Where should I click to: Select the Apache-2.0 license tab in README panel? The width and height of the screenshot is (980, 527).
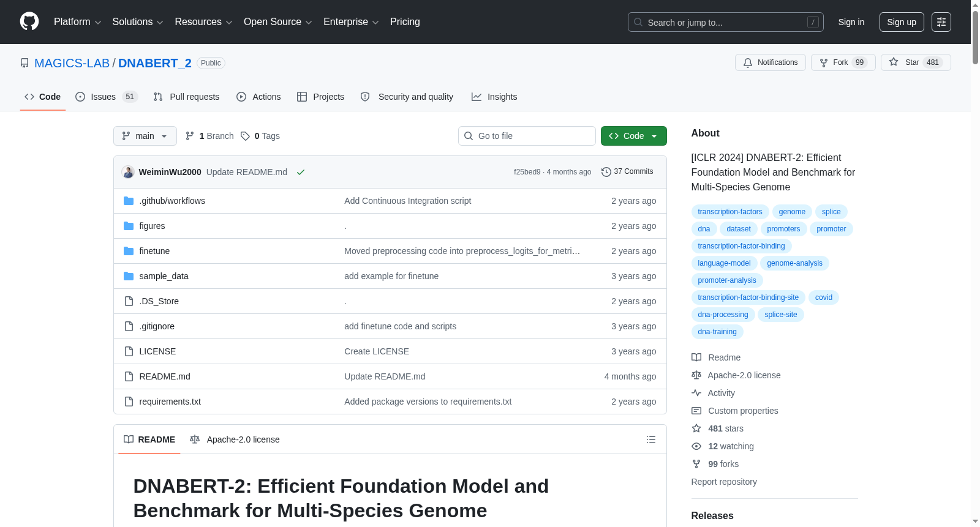[235, 439]
